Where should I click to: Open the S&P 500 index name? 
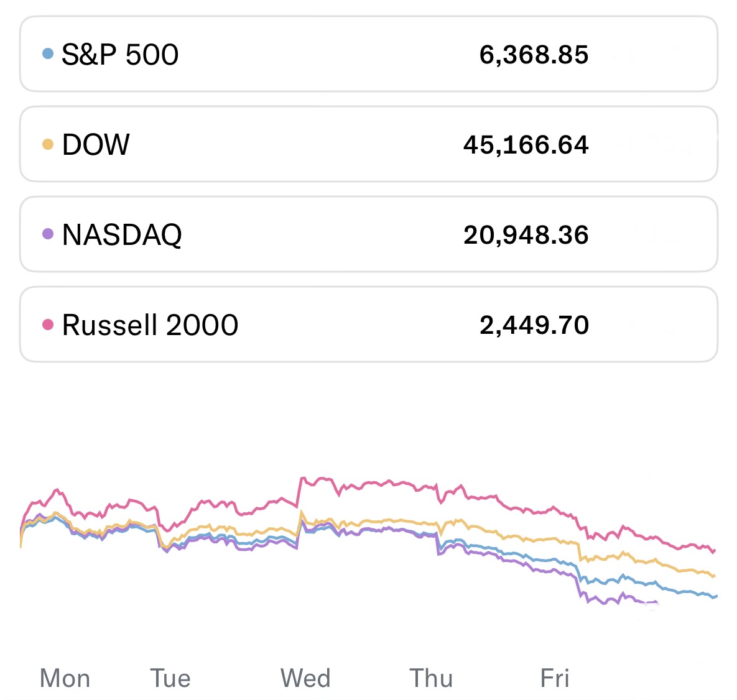point(120,55)
